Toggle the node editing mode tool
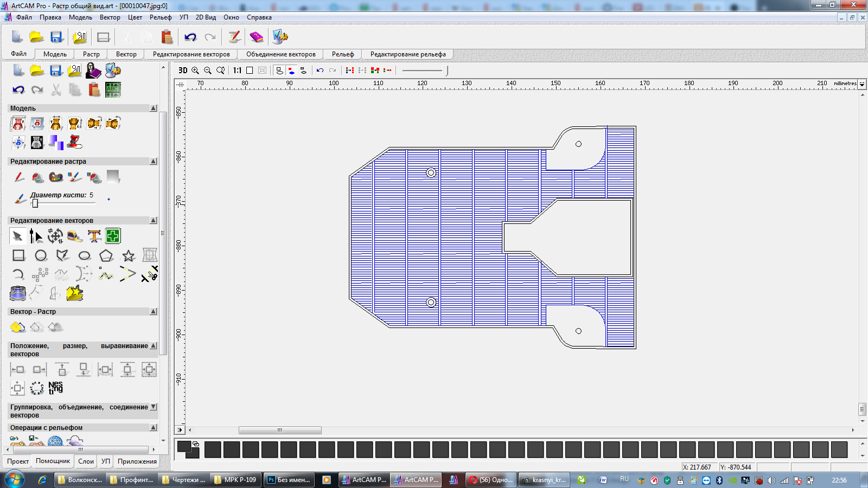 click(x=36, y=236)
